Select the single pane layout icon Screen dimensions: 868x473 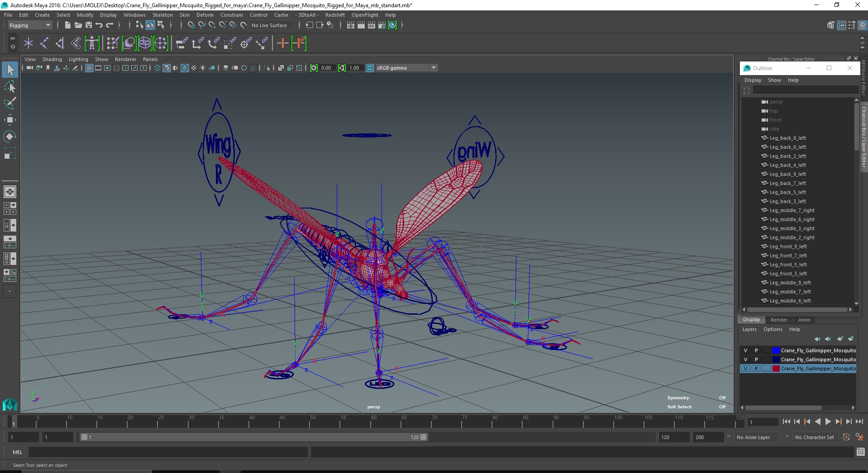(x=10, y=192)
